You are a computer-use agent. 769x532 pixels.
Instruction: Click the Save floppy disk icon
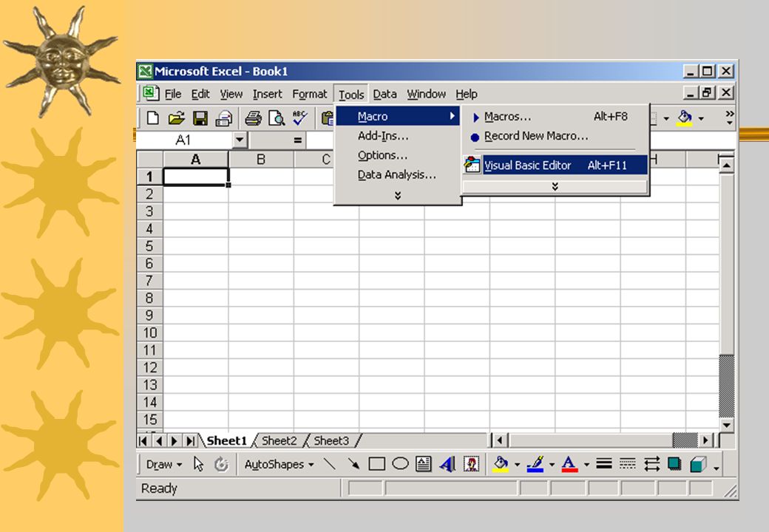click(x=200, y=118)
